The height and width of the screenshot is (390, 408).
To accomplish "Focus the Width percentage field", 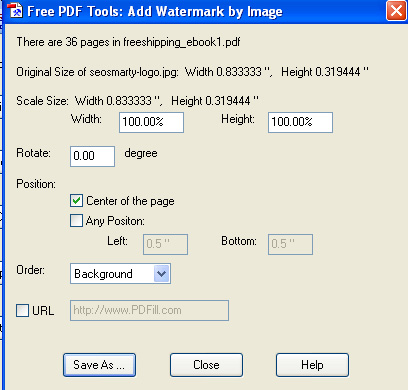I will 151,122.
